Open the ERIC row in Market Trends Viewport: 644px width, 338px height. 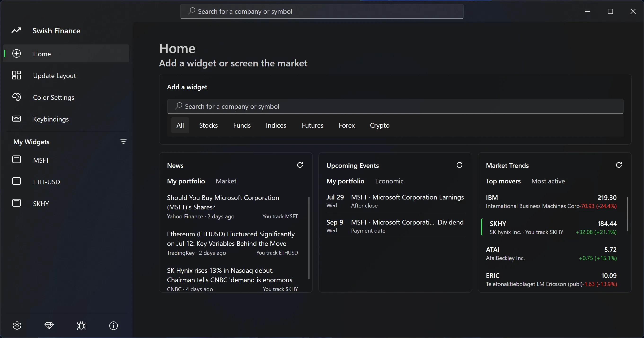(x=551, y=279)
